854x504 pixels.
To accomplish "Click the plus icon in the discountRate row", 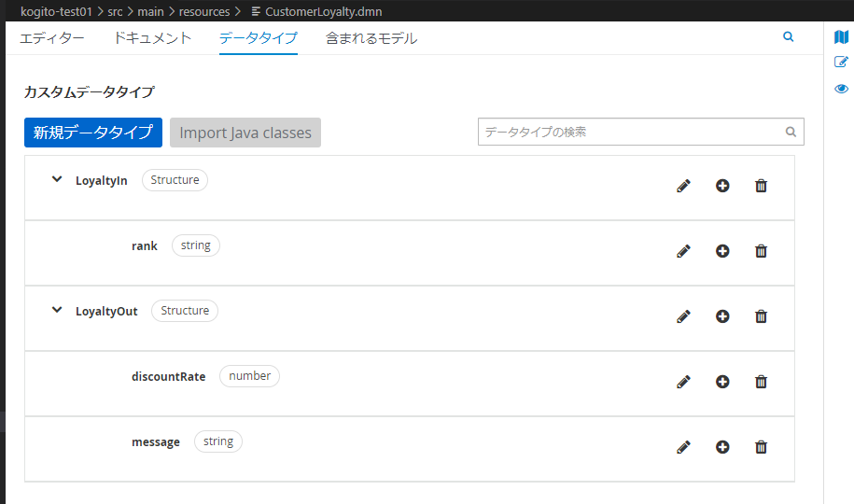I will pyautogui.click(x=722, y=382).
